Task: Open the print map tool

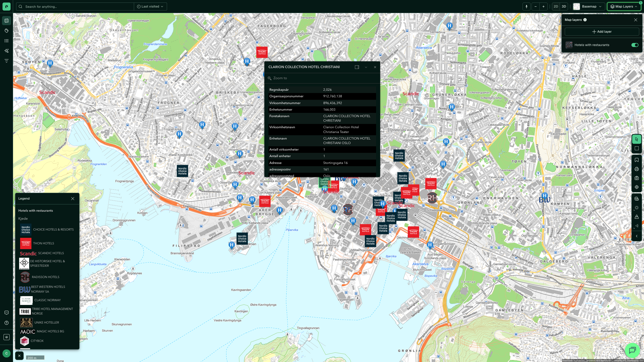Action: tap(636, 169)
